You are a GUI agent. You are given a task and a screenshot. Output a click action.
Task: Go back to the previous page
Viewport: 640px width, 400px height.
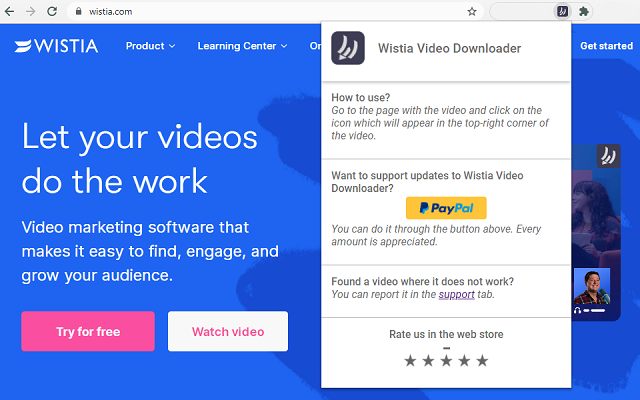pos(9,11)
